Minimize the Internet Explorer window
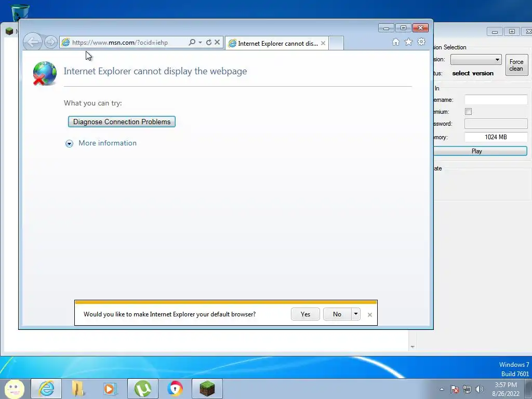532x399 pixels. 386,28
